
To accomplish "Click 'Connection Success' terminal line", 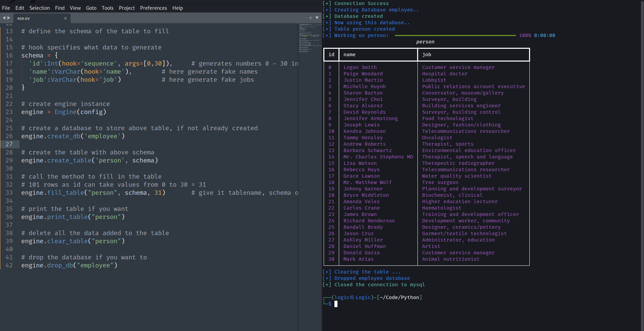I will (361, 3).
